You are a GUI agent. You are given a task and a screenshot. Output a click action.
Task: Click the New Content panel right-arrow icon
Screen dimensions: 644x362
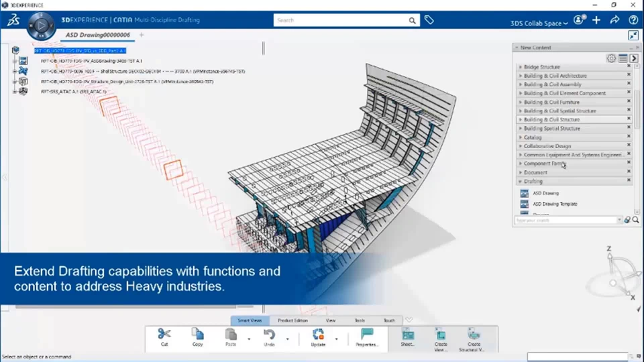[x=634, y=58]
